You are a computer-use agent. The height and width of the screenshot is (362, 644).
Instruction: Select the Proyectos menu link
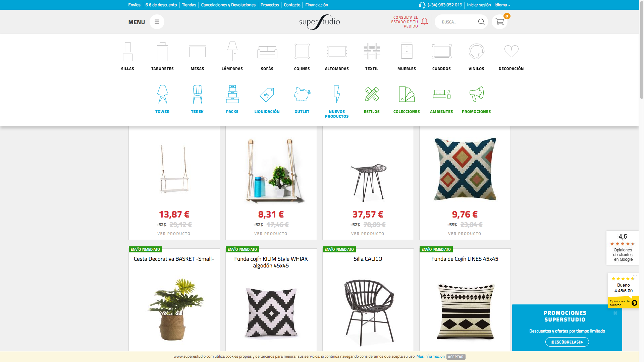tap(269, 5)
